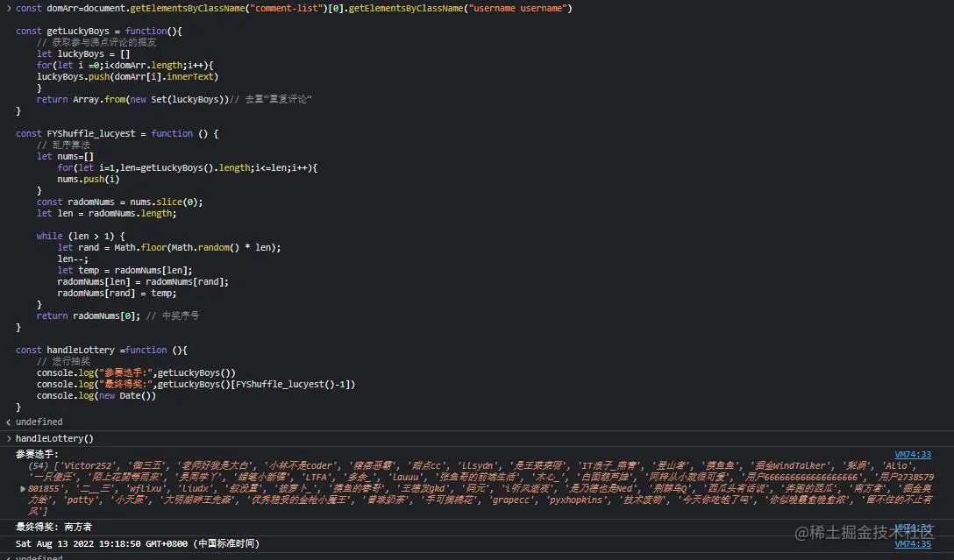Click the luckyBoys.push(domArr[i].innerText) line
This screenshot has width=954, height=560.
point(127,76)
